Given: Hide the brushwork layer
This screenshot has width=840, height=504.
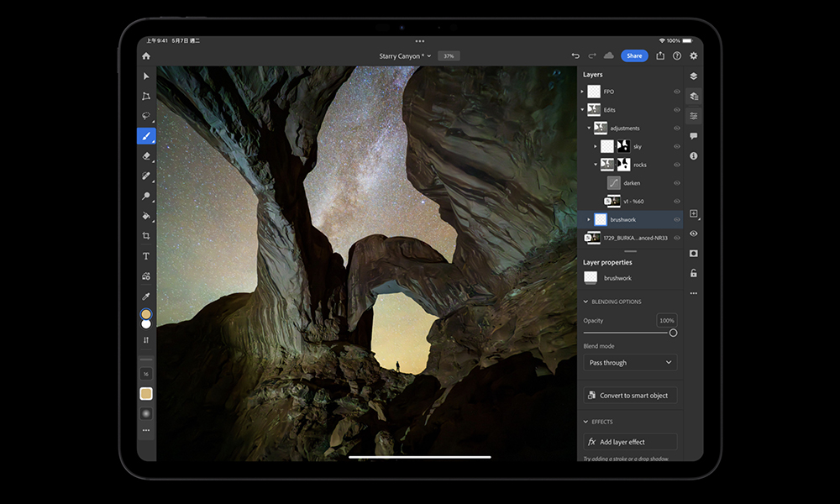Looking at the screenshot, I should (676, 219).
